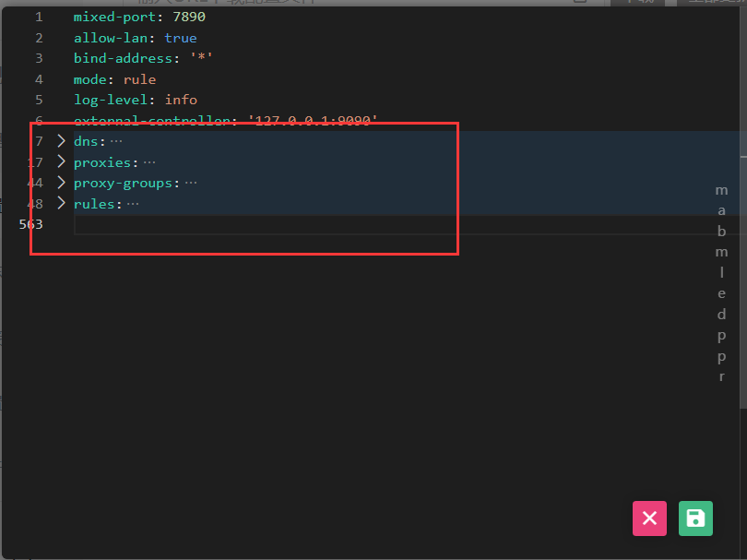Viewport: 747px width, 560px height.
Task: Click the allow-lan true value
Action: pos(181,38)
